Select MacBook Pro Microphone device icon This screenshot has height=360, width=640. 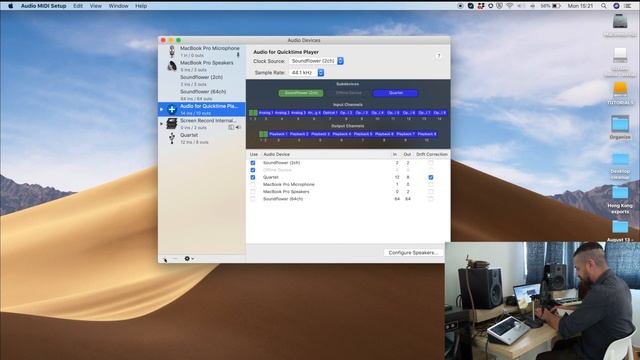[172, 51]
